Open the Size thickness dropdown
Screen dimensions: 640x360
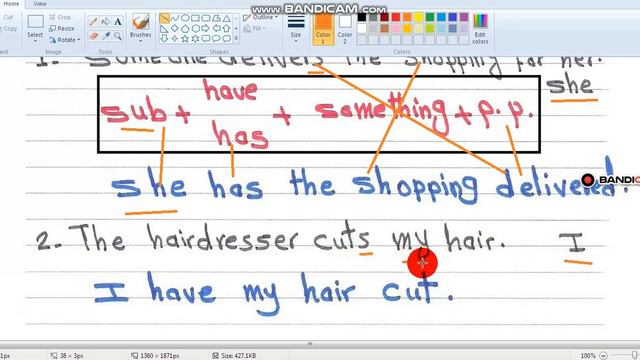(296, 28)
